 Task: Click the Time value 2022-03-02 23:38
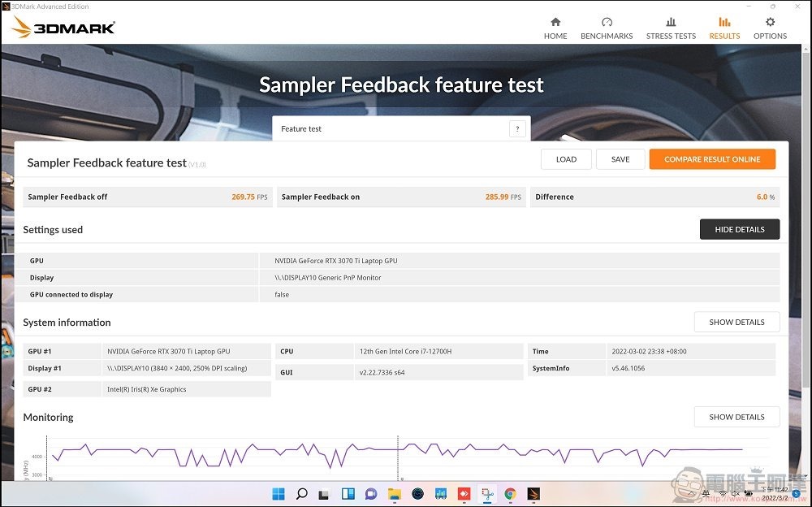click(650, 352)
